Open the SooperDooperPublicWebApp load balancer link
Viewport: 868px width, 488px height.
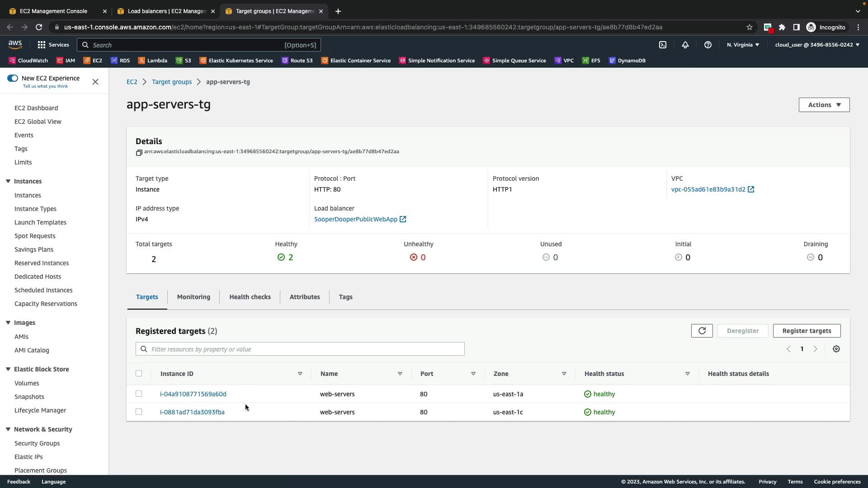(356, 219)
